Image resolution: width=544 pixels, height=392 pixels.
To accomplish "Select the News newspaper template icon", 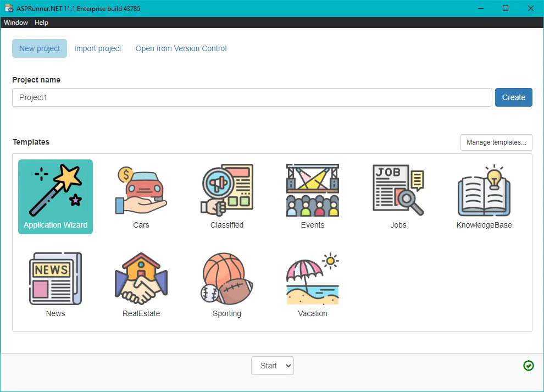I will click(55, 279).
